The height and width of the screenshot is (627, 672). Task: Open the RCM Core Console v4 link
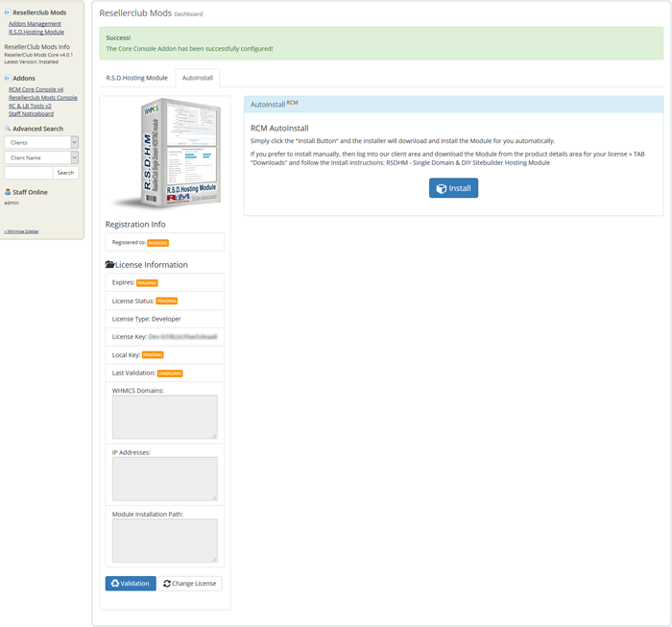(x=36, y=89)
